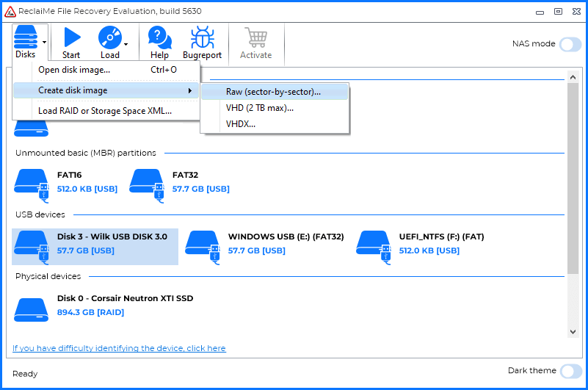
Task: Open the Disks toolbar menu icon
Action: (x=26, y=37)
